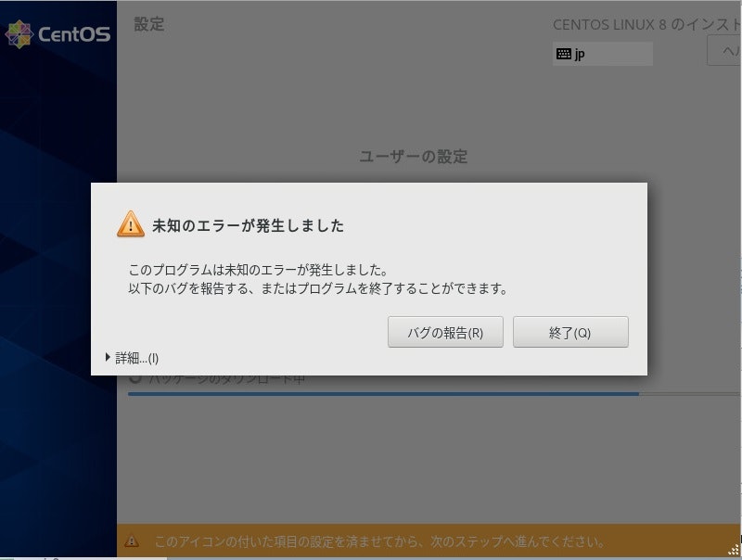Image resolution: width=742 pixels, height=560 pixels.
Task: Click the text このプログラムは未知のエラーが発生しました。
Action: [259, 270]
